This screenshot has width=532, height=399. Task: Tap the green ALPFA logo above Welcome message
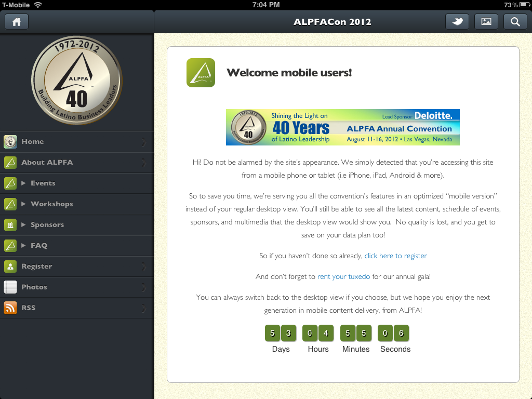click(201, 73)
